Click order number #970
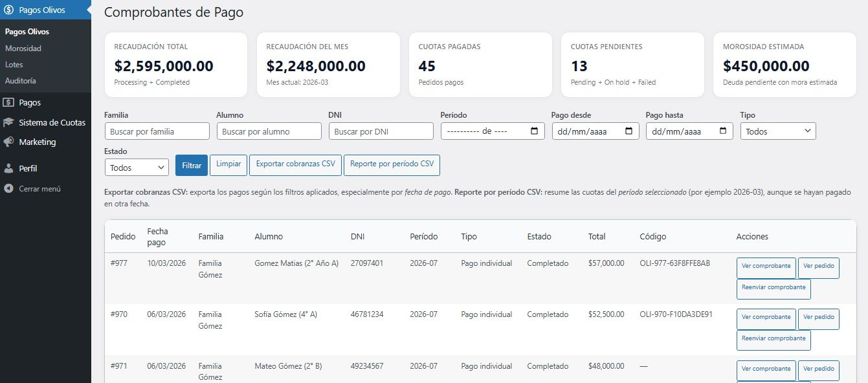The image size is (868, 383). 119,314
